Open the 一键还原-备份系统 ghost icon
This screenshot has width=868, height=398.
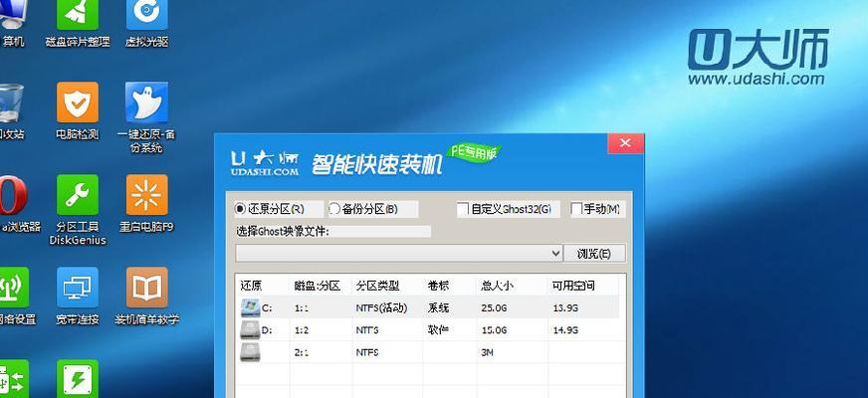tap(146, 102)
